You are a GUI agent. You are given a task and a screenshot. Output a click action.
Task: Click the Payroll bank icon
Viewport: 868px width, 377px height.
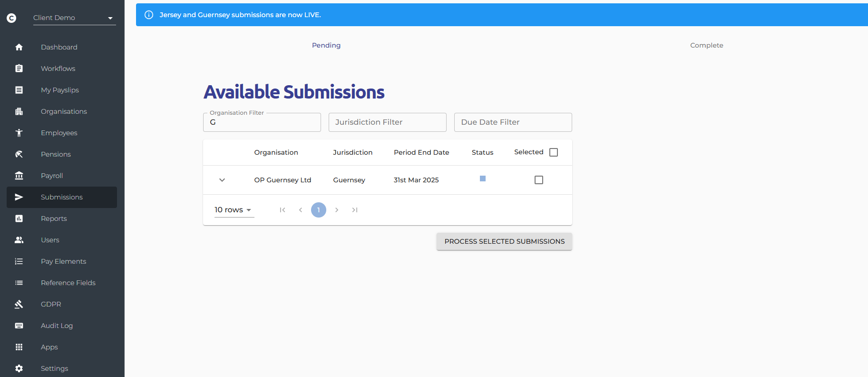19,176
